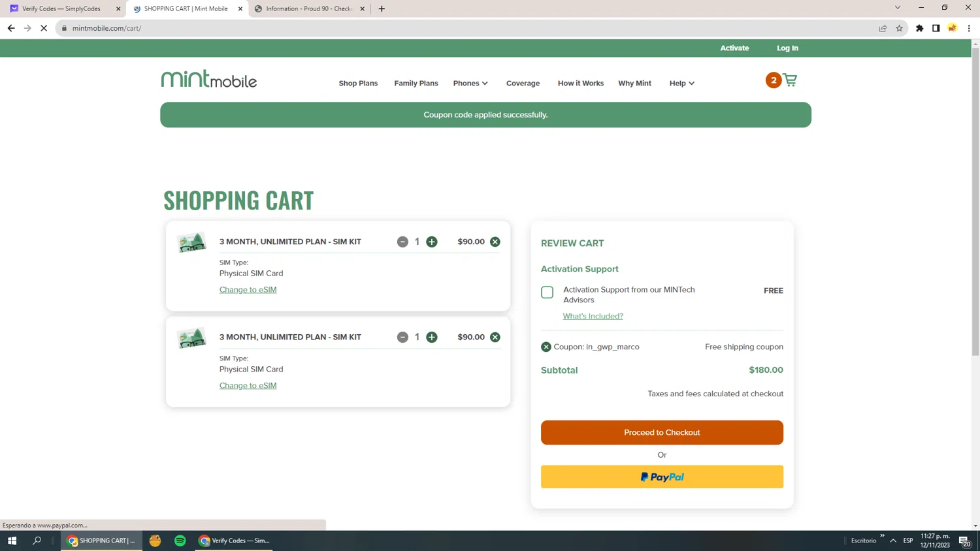Go to the Coverage page
Image resolution: width=980 pixels, height=551 pixels.
click(x=523, y=83)
